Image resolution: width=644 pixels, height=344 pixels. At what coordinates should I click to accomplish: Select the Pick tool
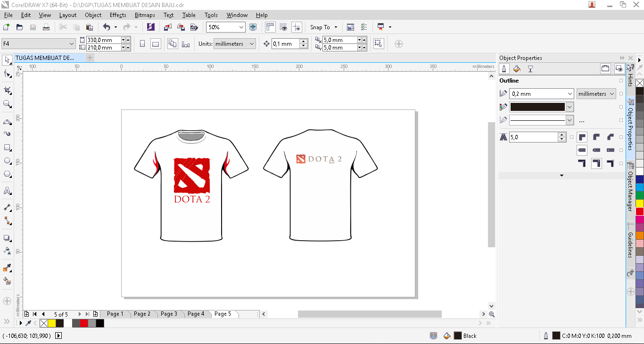[x=7, y=60]
